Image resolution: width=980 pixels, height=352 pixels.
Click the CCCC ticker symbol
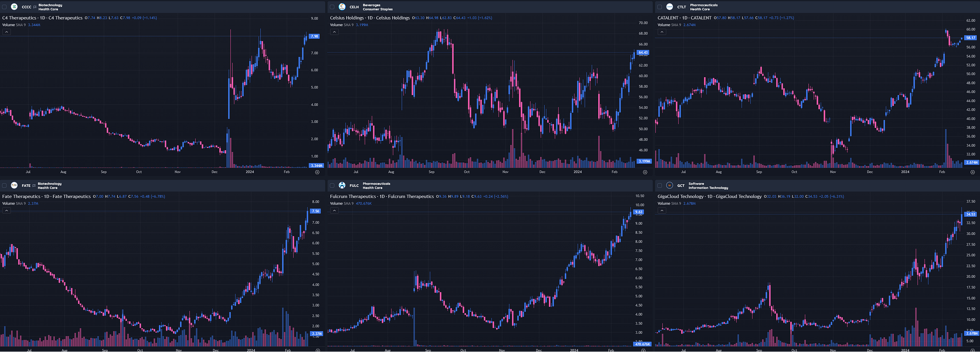[27, 7]
